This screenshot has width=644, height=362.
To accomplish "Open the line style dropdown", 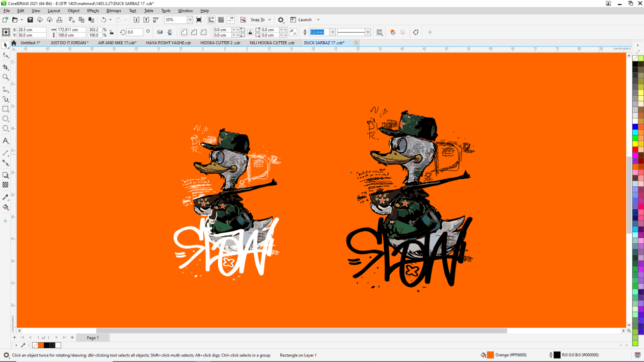I will point(368,32).
